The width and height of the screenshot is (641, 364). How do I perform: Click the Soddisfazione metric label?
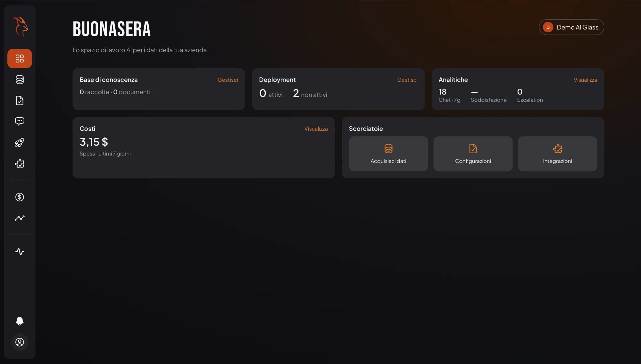(x=489, y=100)
